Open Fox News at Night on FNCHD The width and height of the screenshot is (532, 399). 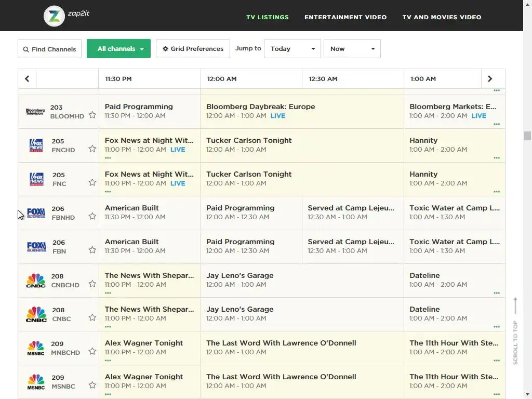tap(150, 145)
